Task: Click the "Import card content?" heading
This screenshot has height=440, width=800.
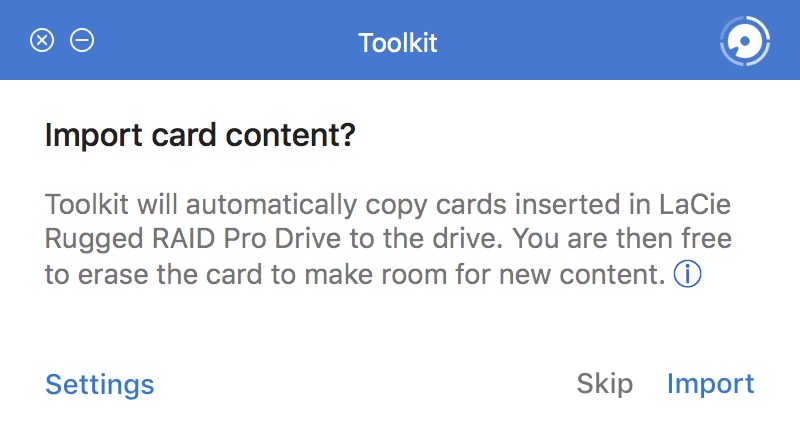Action: 200,136
